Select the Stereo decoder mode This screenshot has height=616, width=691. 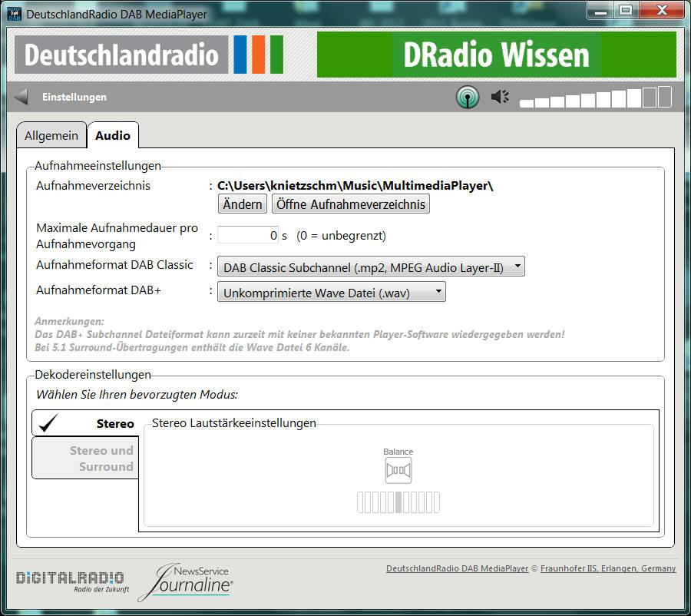tap(86, 423)
